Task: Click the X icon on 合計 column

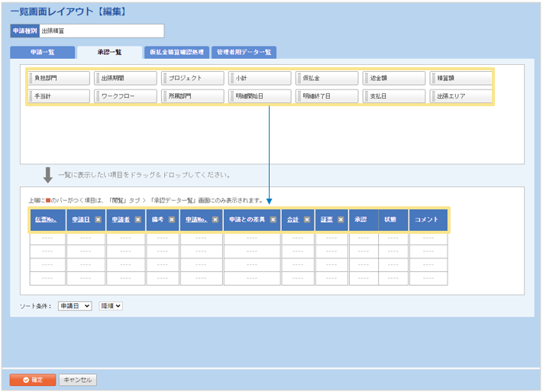Action: tap(306, 219)
